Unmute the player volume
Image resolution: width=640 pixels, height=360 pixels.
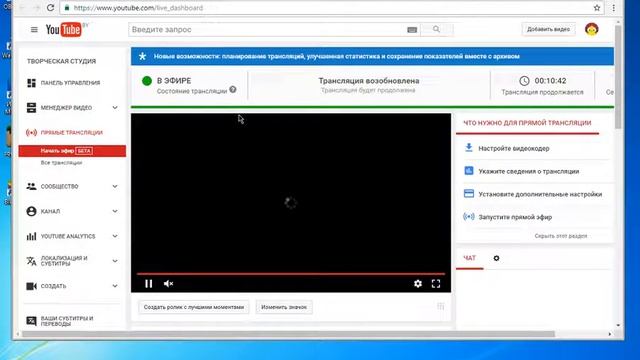pyautogui.click(x=168, y=284)
